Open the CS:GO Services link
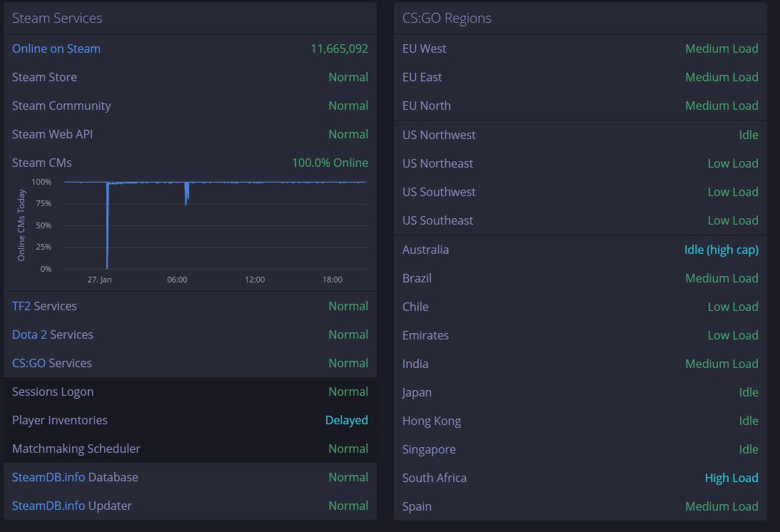 tap(51, 363)
